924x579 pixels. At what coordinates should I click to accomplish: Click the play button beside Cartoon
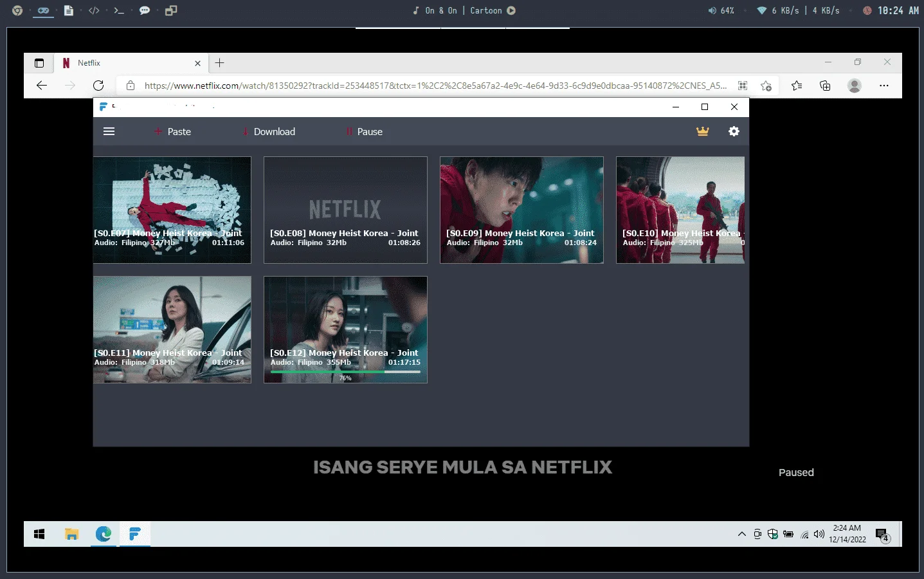point(511,10)
